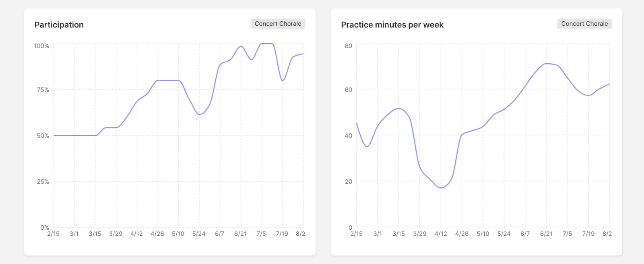Screen dimensions: 644x264
Task: Click the Participation chart title
Action: tap(59, 25)
